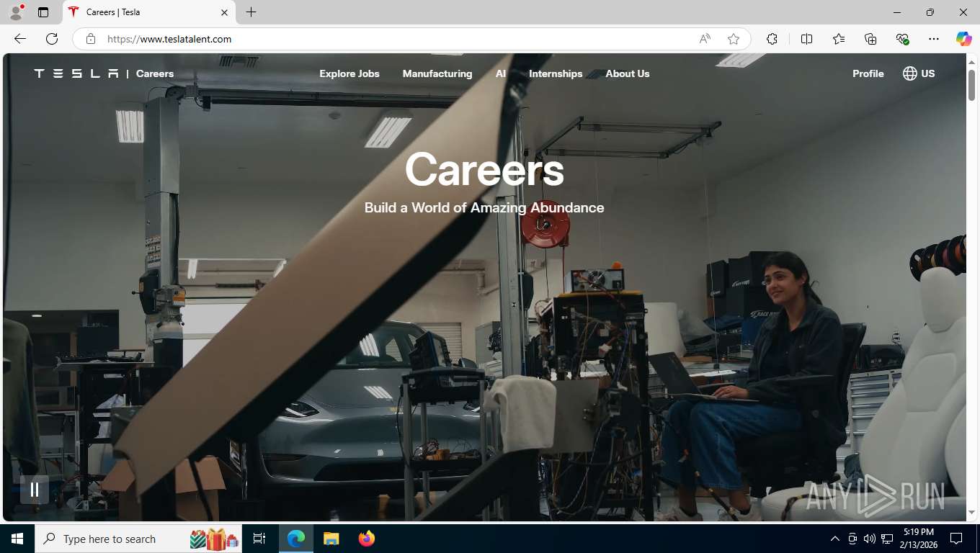Open the Windows Start menu
Viewport: 980px width, 553px height.
[17, 539]
